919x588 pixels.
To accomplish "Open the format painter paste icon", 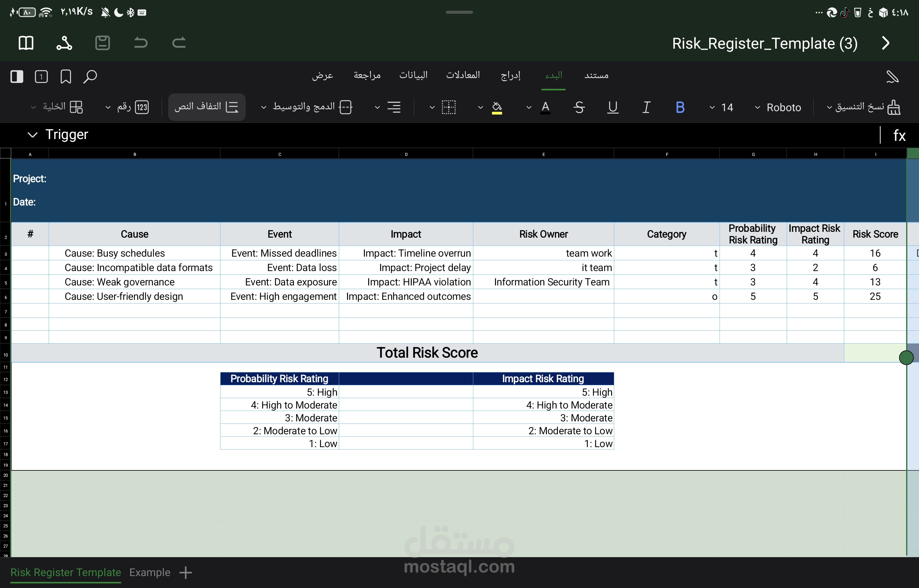I will tap(894, 107).
